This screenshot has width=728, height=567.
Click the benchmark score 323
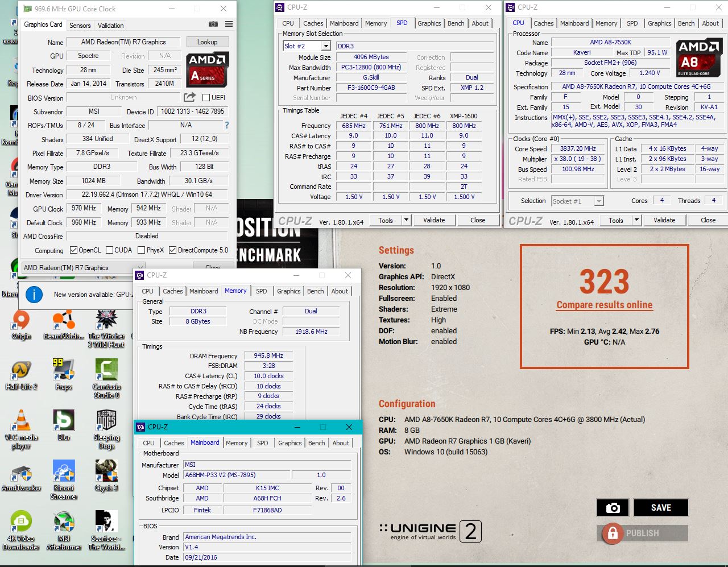pyautogui.click(x=604, y=282)
